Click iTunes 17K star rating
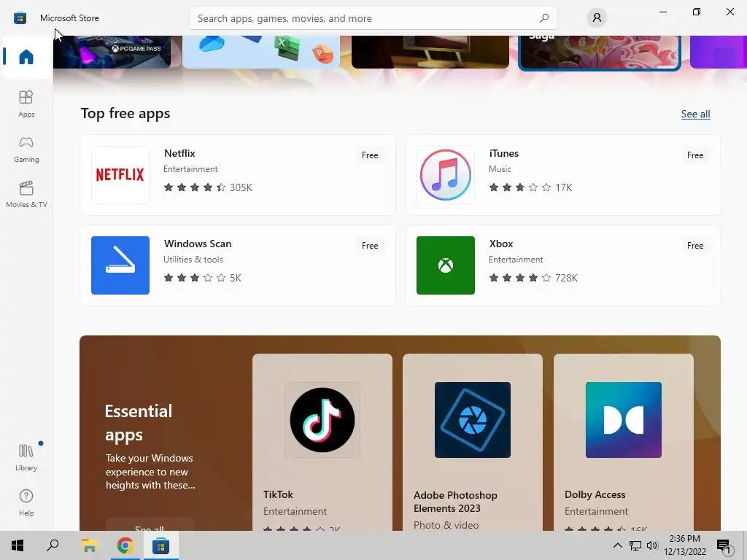747x560 pixels. 531,187
